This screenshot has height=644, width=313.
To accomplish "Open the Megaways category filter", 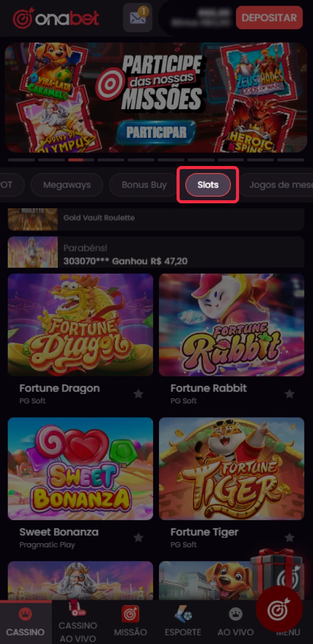I will (66, 185).
